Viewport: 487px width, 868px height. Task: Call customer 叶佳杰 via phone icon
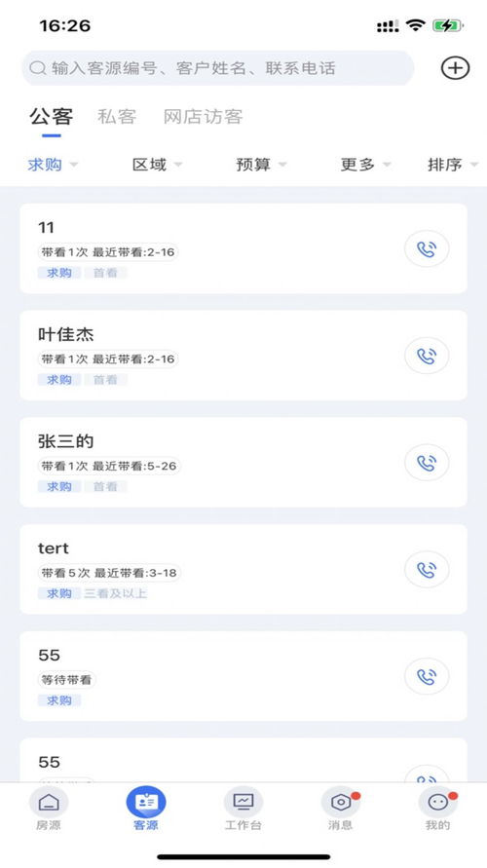point(427,356)
